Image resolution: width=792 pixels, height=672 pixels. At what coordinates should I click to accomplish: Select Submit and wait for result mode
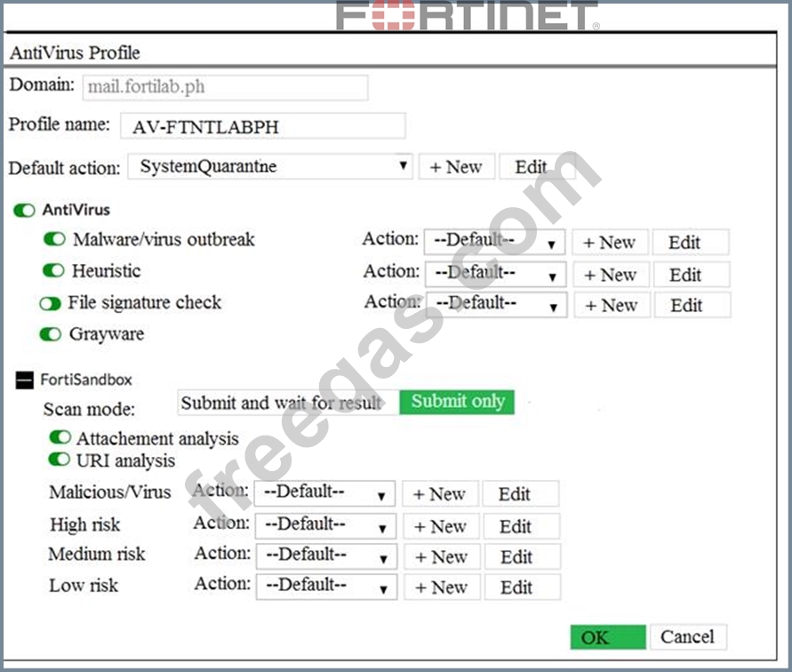[x=283, y=403]
